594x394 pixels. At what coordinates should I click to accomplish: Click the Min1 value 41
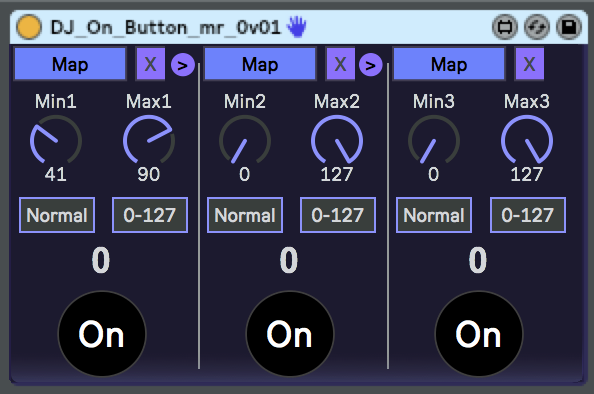tap(56, 175)
